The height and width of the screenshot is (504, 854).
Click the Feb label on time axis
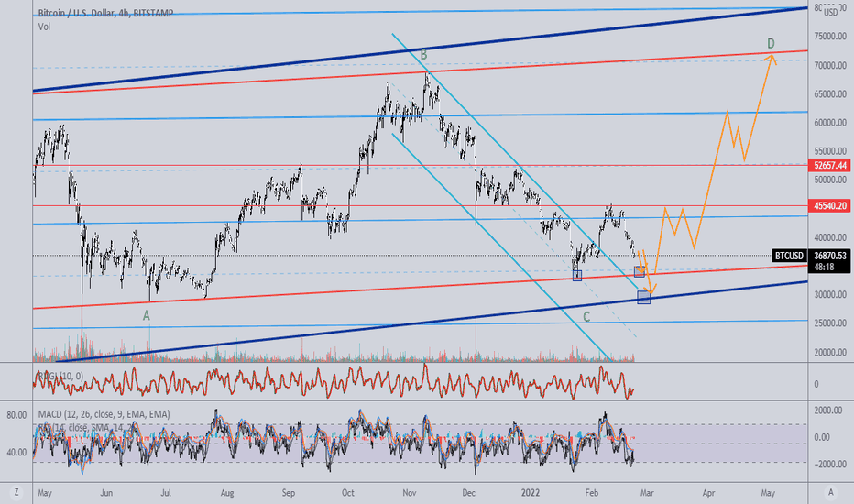[592, 493]
